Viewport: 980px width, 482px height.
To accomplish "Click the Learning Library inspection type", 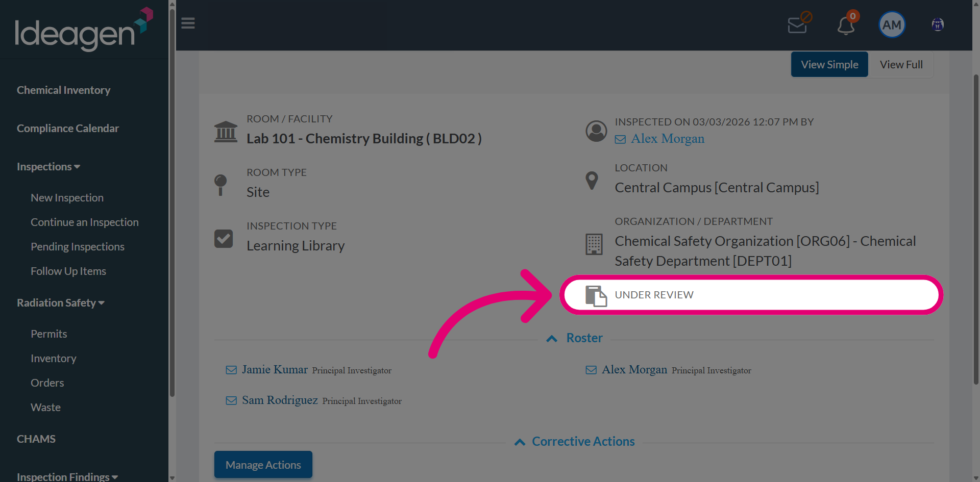I will tap(296, 246).
